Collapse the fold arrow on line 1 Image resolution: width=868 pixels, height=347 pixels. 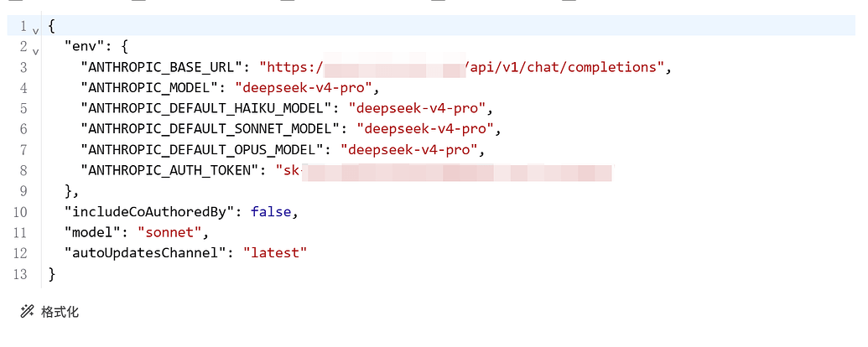(x=36, y=32)
